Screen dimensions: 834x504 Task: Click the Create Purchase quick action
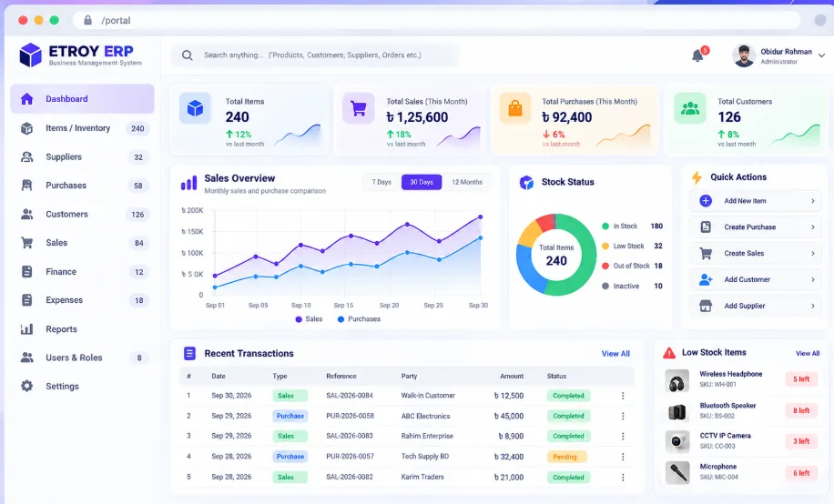[x=756, y=227]
